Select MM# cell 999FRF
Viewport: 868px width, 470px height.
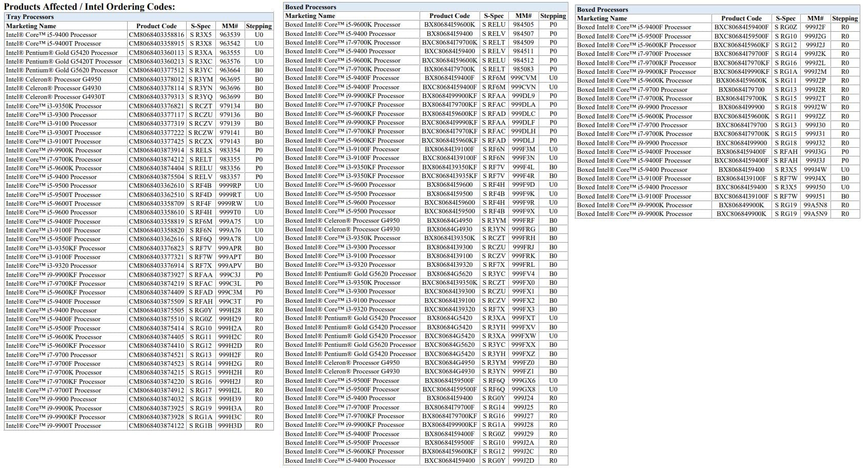tap(523, 221)
